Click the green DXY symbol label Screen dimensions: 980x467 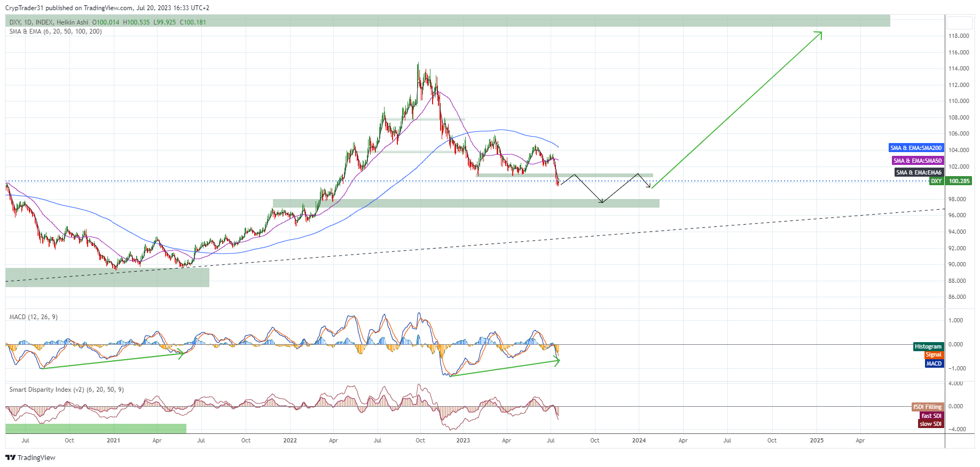coord(937,181)
